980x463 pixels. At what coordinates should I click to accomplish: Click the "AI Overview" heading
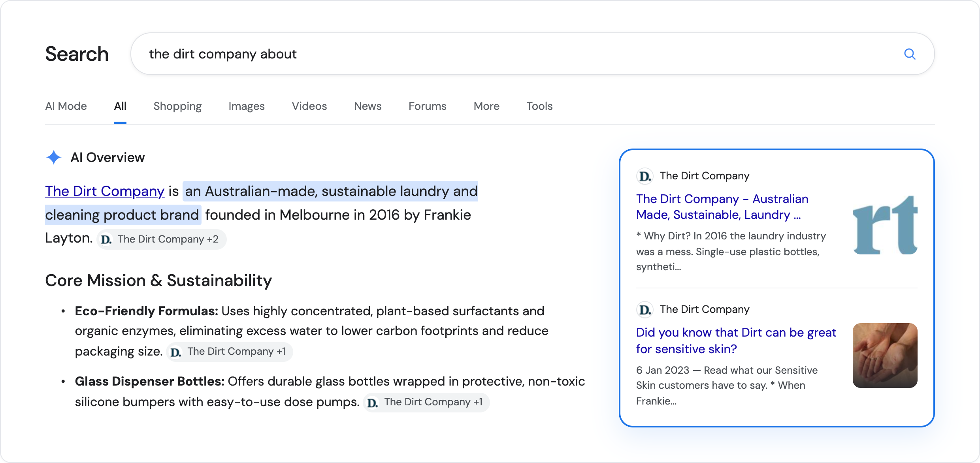(107, 157)
